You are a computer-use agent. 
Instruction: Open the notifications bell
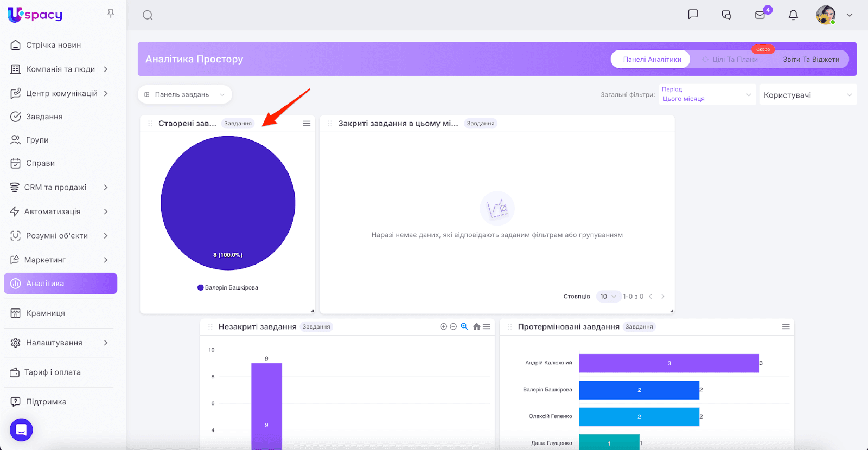coord(793,15)
